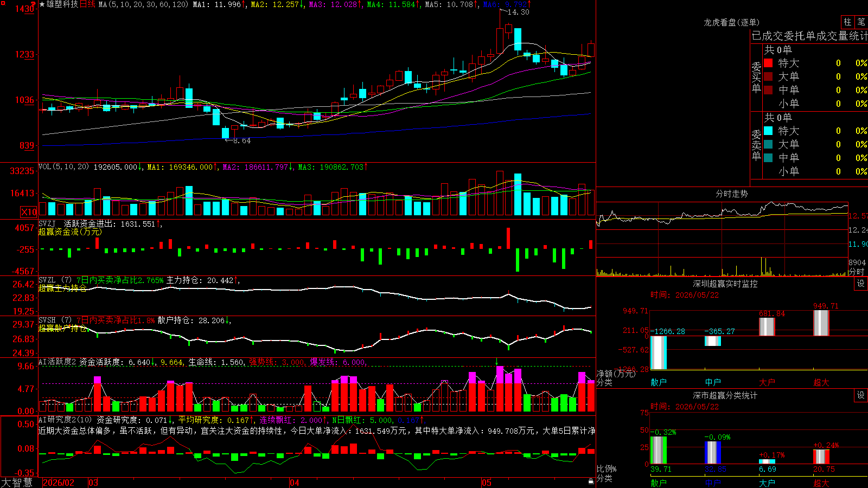Click the AI研究度2(10) indicator name
This screenshot has width=868, height=488.
pyautogui.click(x=66, y=420)
